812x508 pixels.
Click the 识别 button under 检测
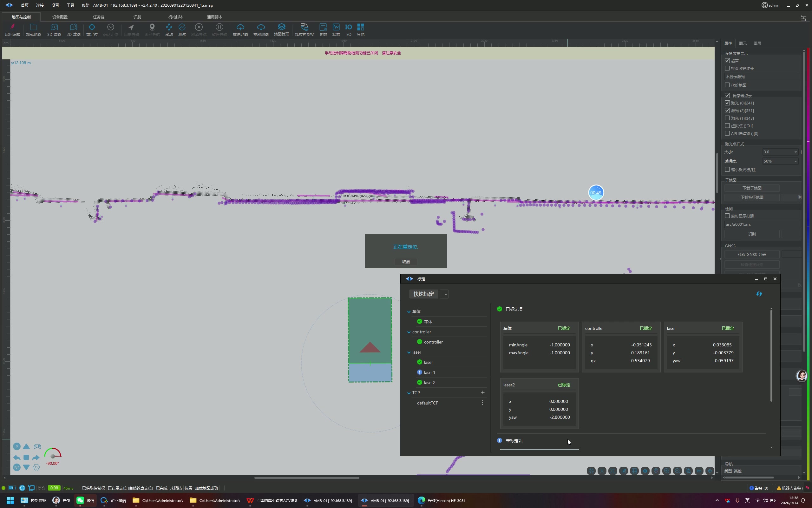752,234
